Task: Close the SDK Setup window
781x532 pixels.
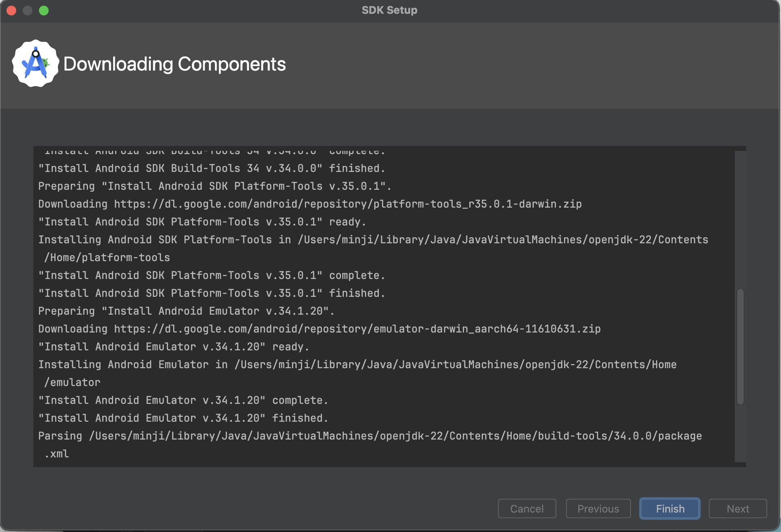Action: [11, 11]
